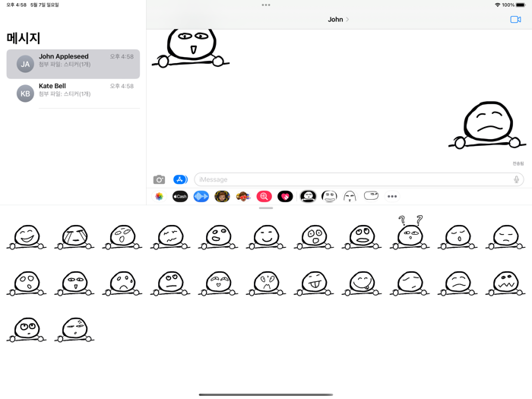532x399 pixels.
Task: Send the frowning sad sticker in second row
Action: pyautogui.click(x=458, y=283)
